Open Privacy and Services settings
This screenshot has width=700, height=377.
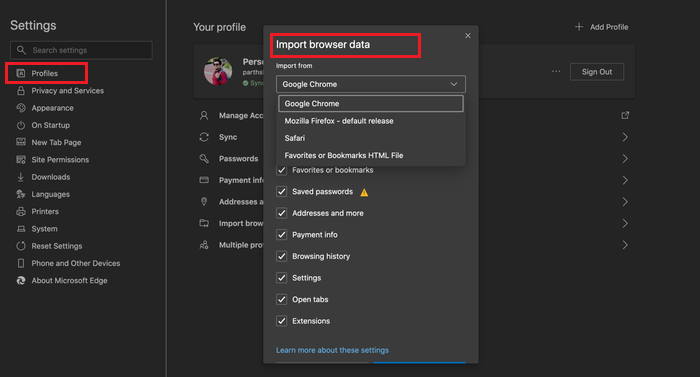(67, 91)
